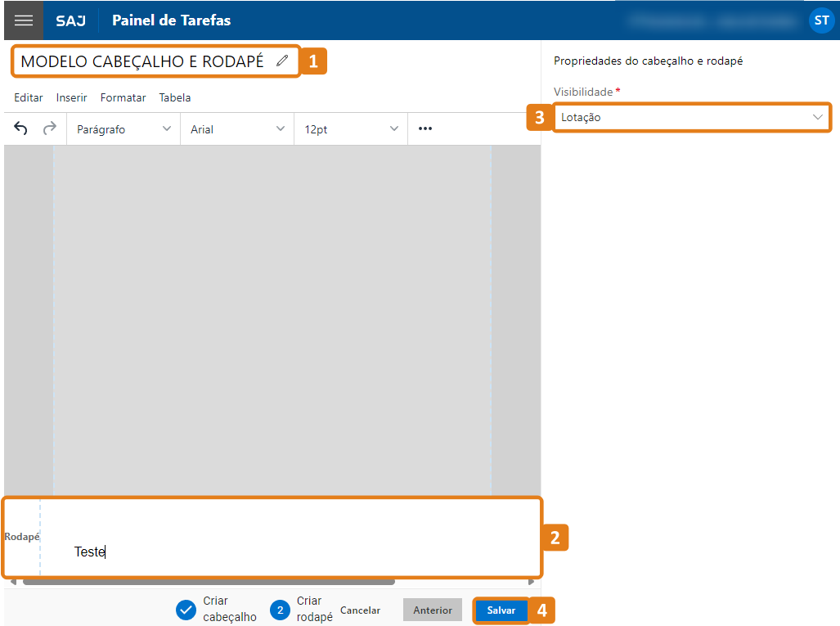This screenshot has width=840, height=626.
Task: Select step 2 Criar rodapé circle
Action: pyautogui.click(x=280, y=610)
